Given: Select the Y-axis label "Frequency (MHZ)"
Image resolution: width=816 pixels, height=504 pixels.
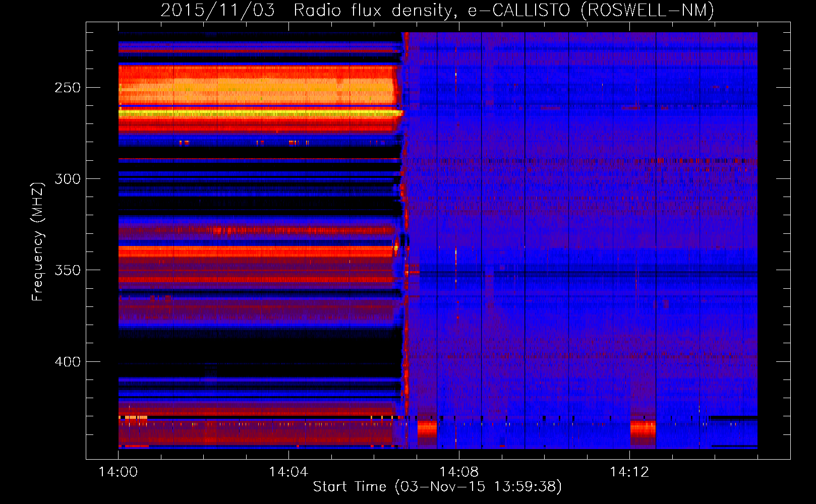Looking at the screenshot, I should (38, 242).
